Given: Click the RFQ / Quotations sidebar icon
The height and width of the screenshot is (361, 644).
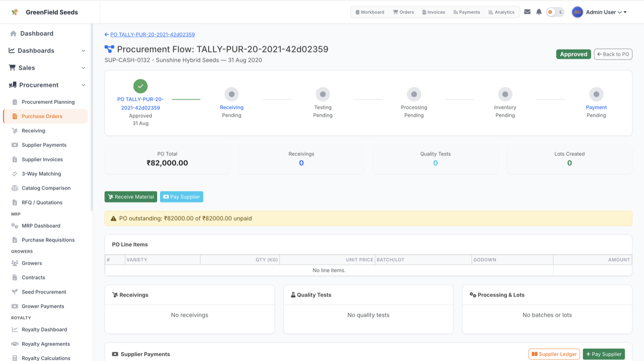Looking at the screenshot, I should 15,202.
